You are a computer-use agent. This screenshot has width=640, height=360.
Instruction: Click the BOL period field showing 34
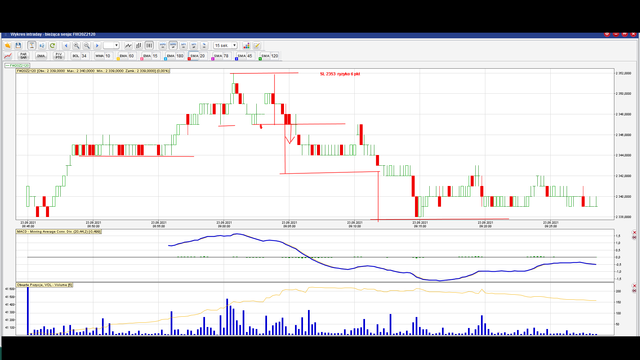tap(84, 56)
